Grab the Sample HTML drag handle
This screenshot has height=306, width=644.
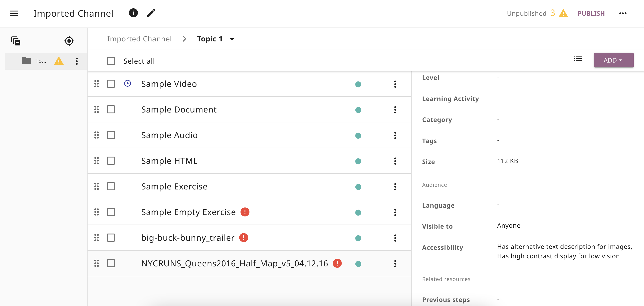click(x=97, y=161)
